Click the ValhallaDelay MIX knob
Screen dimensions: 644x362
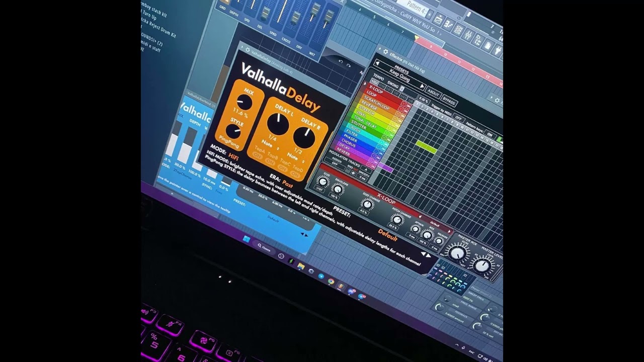coord(245,102)
